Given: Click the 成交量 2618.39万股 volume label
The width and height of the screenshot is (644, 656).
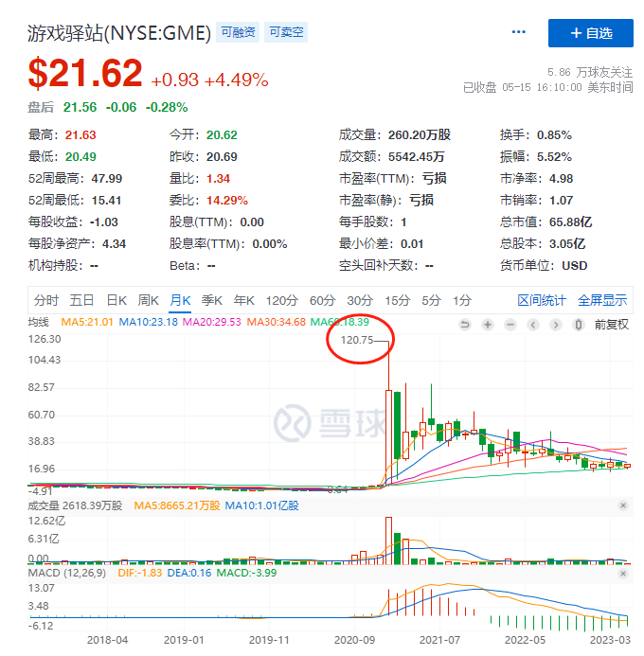Looking at the screenshot, I should [x=75, y=505].
